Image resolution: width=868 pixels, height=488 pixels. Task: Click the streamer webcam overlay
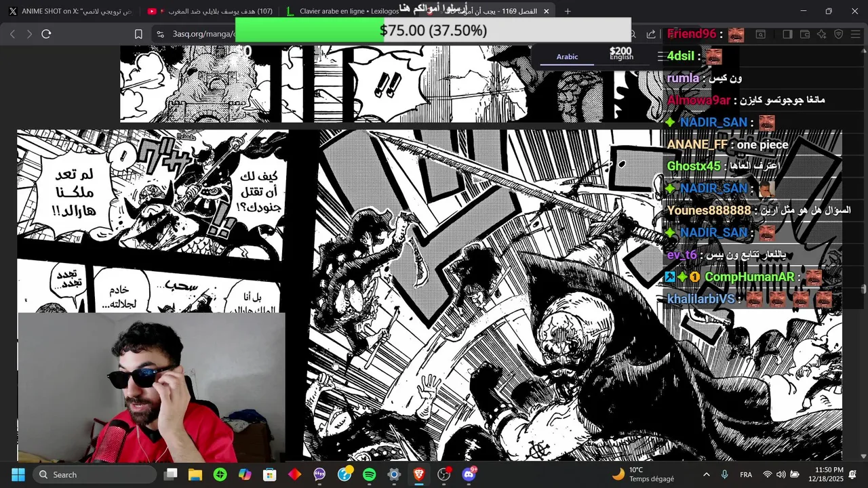[x=152, y=387]
